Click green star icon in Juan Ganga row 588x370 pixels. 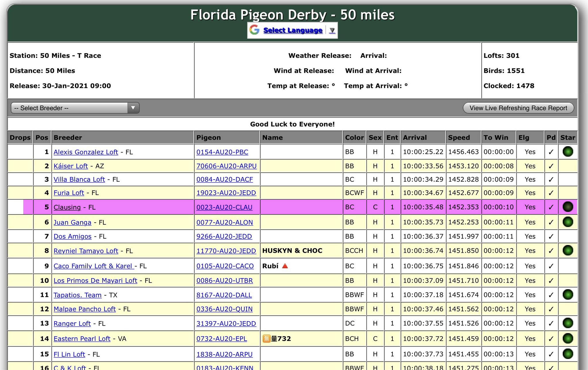pyautogui.click(x=568, y=222)
